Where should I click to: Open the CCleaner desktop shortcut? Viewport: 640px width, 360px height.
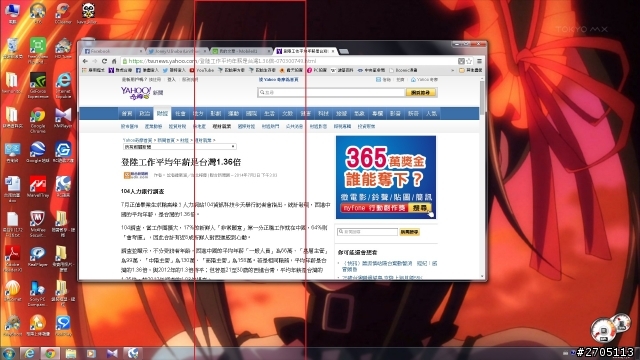62,13
